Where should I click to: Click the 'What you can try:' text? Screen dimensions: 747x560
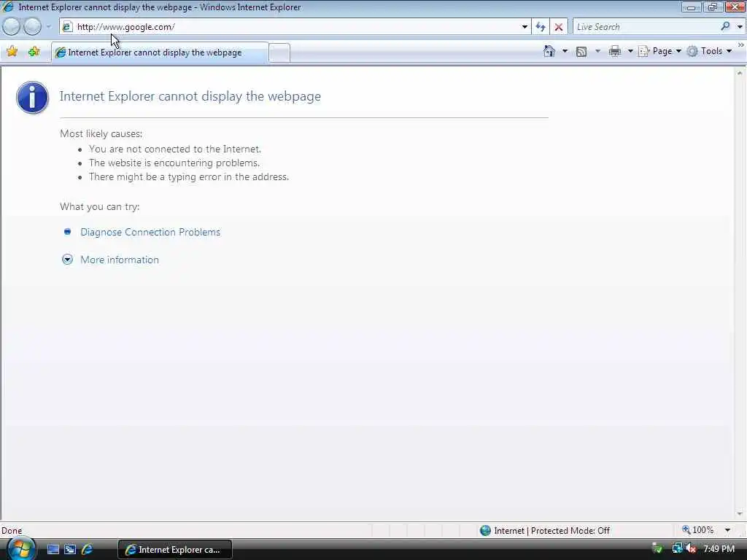click(x=99, y=206)
